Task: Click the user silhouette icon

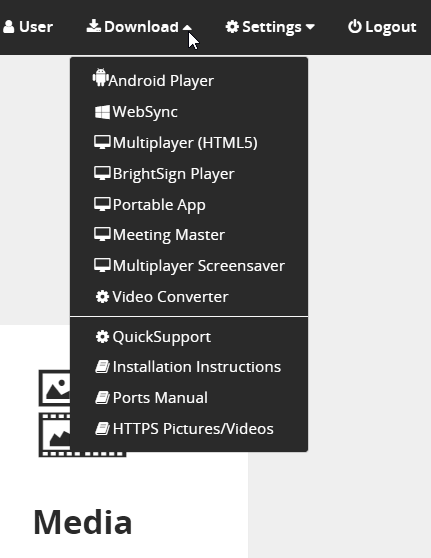Action: pyautogui.click(x=9, y=27)
